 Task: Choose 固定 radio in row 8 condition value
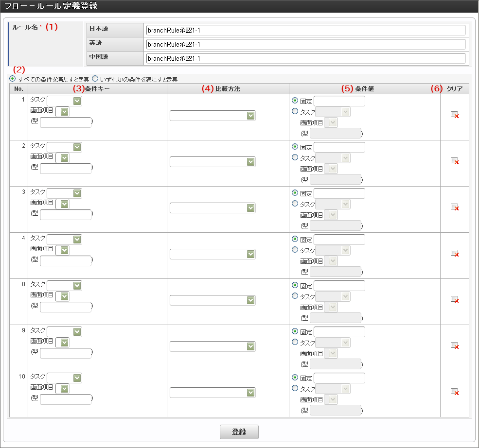click(295, 285)
